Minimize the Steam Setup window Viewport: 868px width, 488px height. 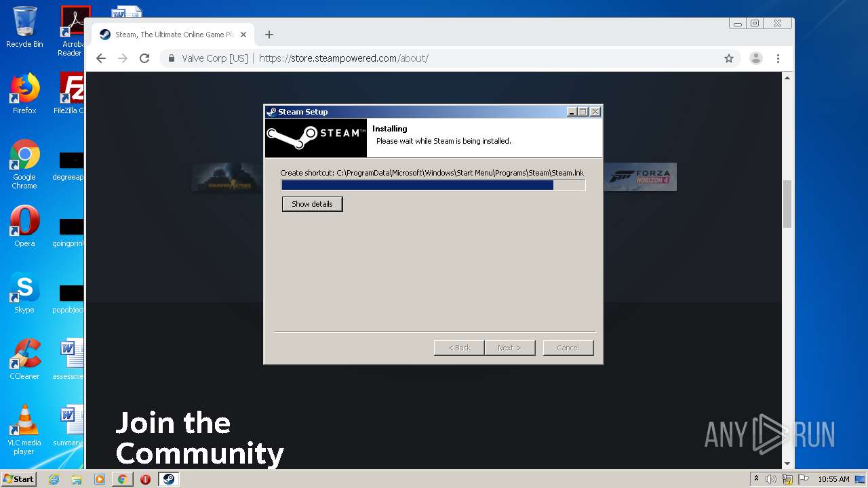tap(572, 112)
